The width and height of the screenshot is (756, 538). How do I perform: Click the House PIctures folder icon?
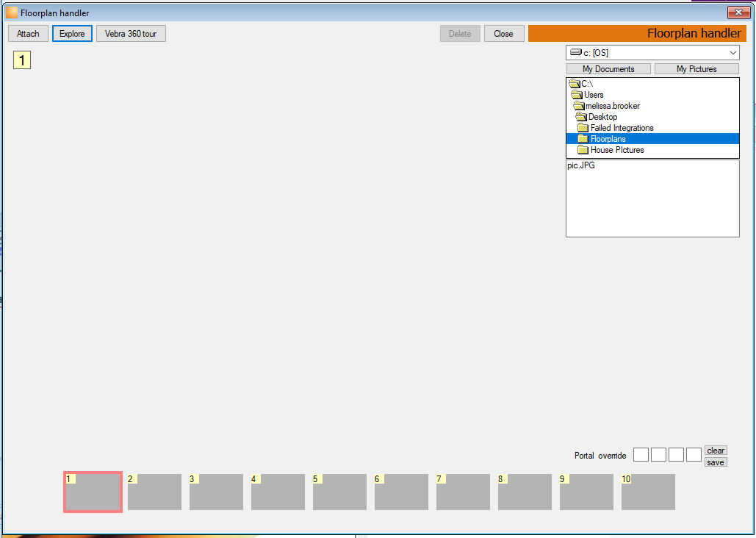583,150
